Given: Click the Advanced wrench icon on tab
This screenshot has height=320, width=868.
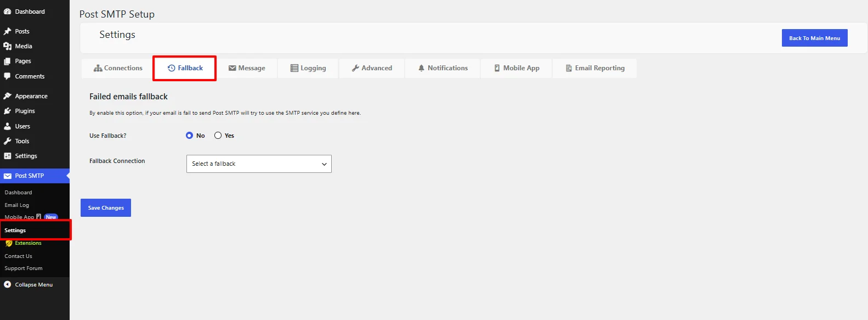Looking at the screenshot, I should click(x=355, y=68).
